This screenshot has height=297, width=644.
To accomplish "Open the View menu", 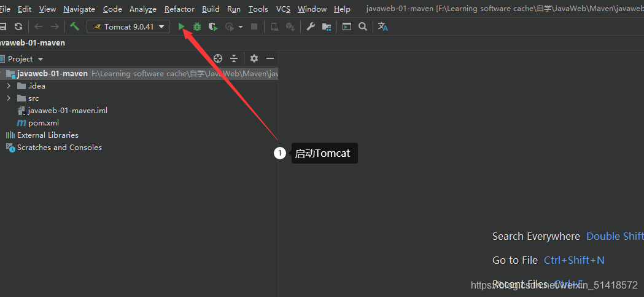I will [x=48, y=9].
